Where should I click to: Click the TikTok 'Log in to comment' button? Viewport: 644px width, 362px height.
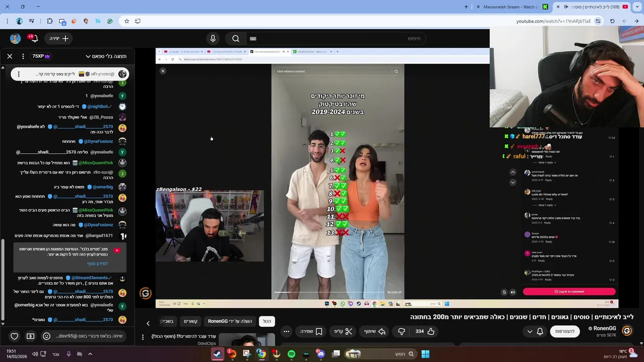[x=569, y=292]
